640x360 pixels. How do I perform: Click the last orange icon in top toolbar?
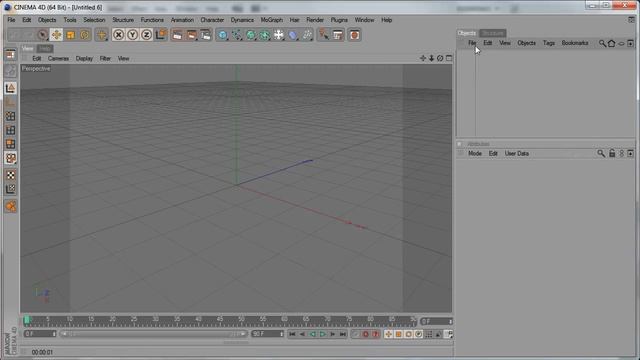(354, 35)
